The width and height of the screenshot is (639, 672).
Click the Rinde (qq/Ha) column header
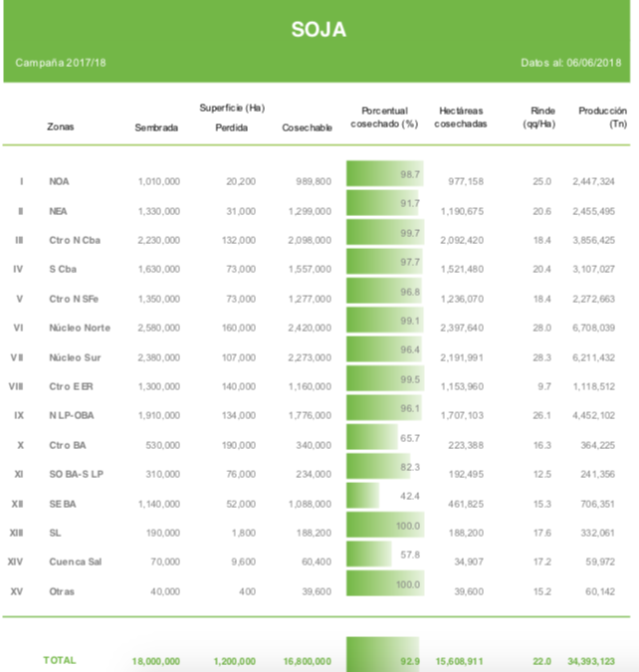tap(539, 117)
